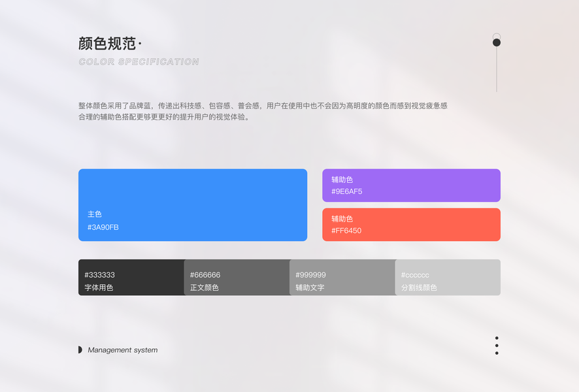The height and width of the screenshot is (392, 579).
Task: Click the '辅助文字' label
Action: pyautogui.click(x=310, y=287)
